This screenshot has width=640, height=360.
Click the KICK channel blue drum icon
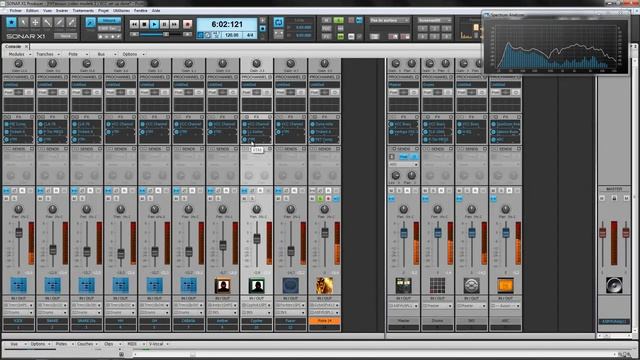point(19,285)
